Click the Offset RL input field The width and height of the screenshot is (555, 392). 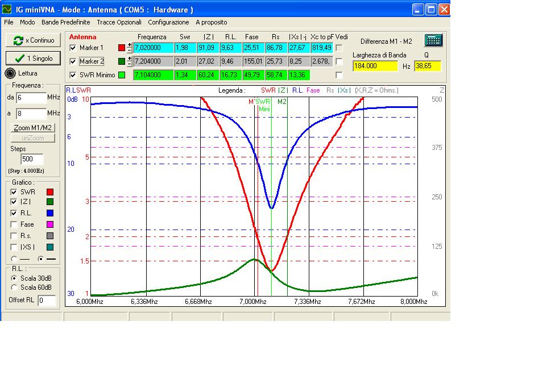(47, 299)
